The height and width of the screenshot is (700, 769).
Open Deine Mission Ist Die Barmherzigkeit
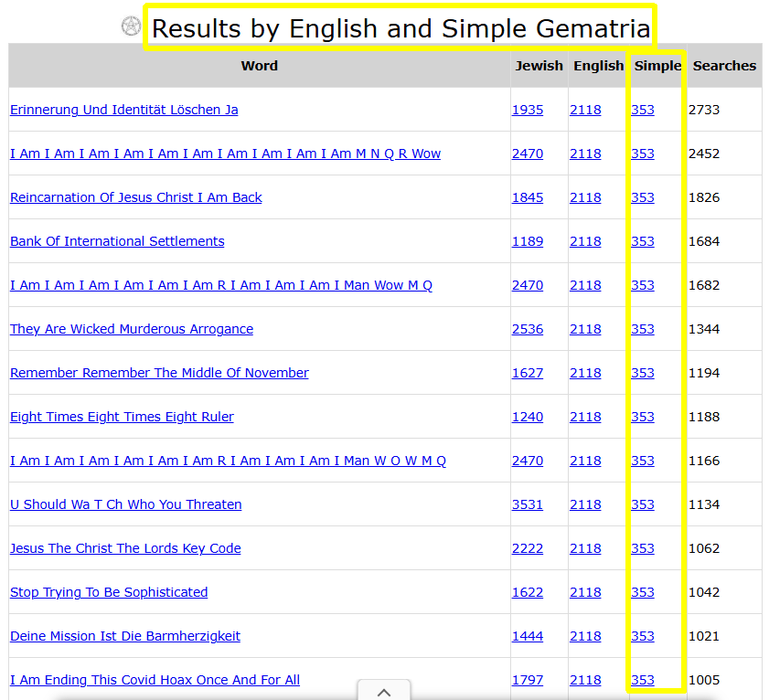[125, 636]
